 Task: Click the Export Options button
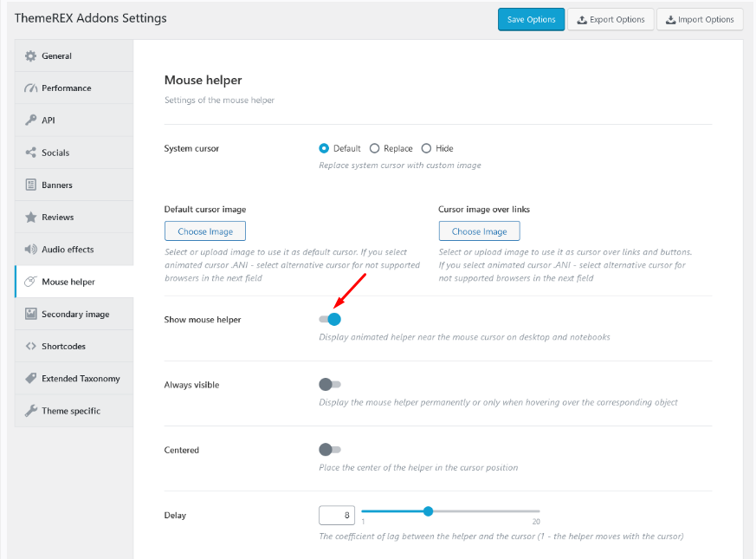click(x=611, y=19)
